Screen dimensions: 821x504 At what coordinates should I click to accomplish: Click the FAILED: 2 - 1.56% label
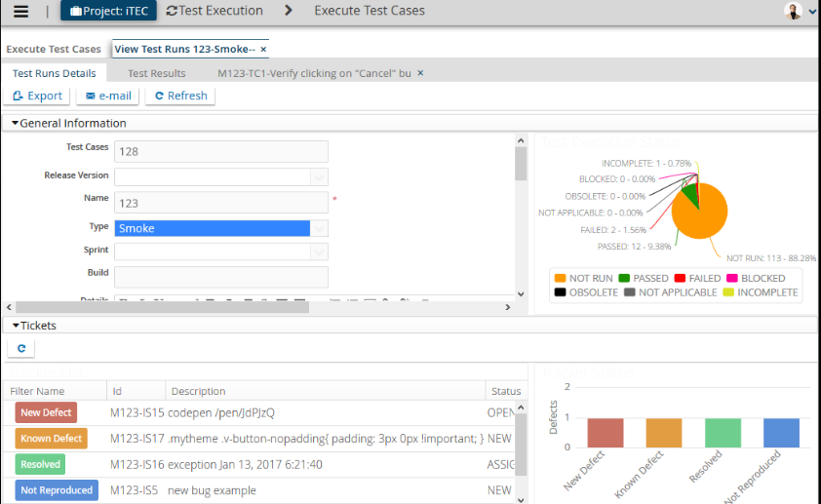point(613,230)
